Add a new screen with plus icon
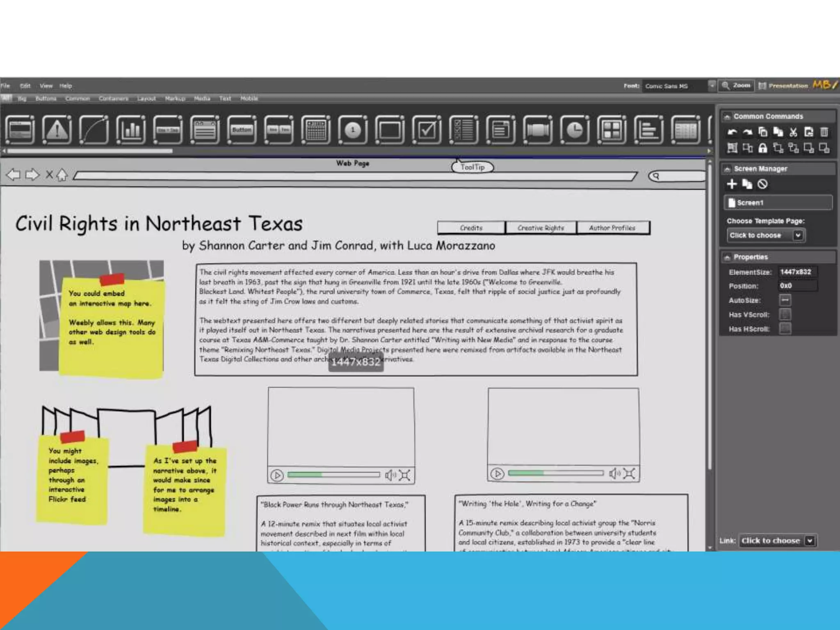Screen dimensions: 840x630 coord(732,184)
